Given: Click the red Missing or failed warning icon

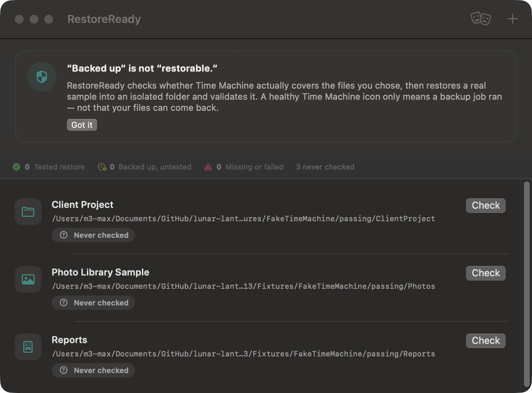Looking at the screenshot, I should (x=208, y=167).
